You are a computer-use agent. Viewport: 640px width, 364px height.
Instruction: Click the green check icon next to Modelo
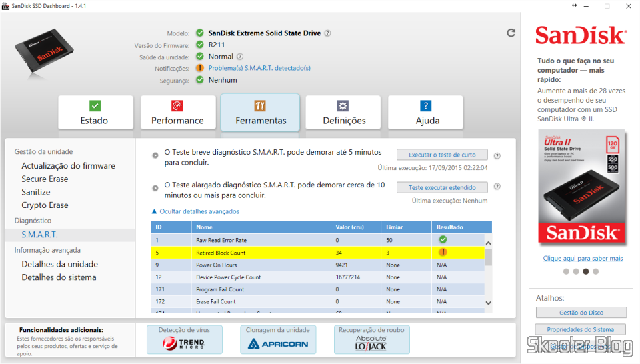point(199,33)
